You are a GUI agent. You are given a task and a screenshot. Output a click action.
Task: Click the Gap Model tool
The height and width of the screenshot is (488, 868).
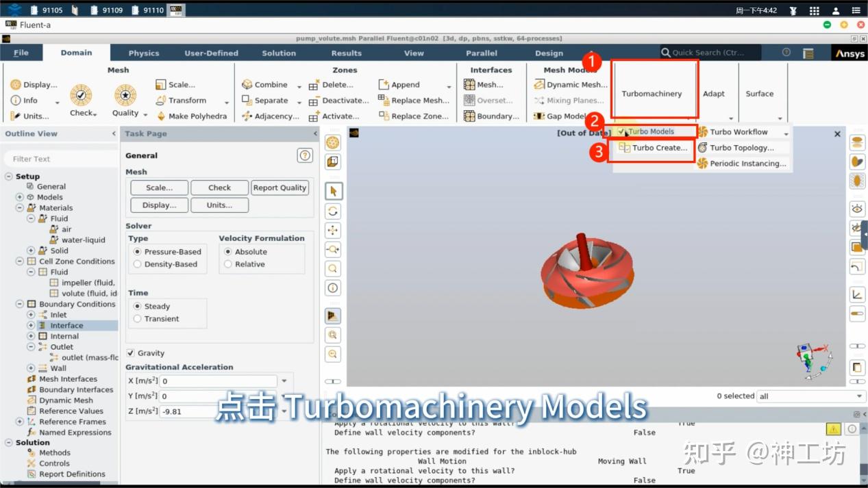click(560, 116)
